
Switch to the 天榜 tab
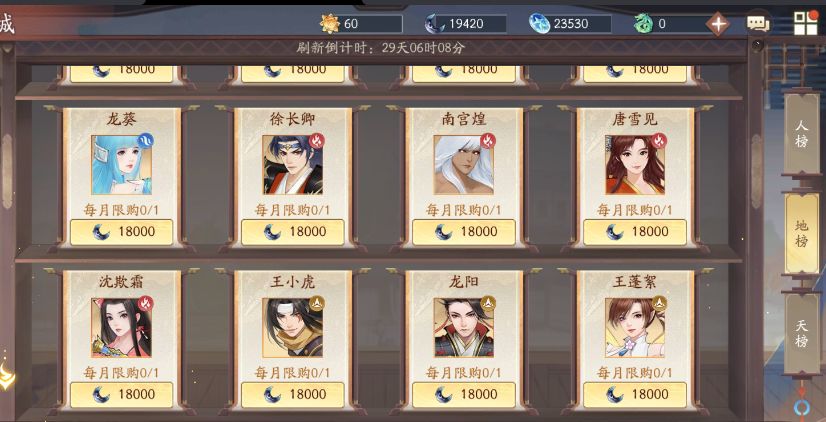801,333
